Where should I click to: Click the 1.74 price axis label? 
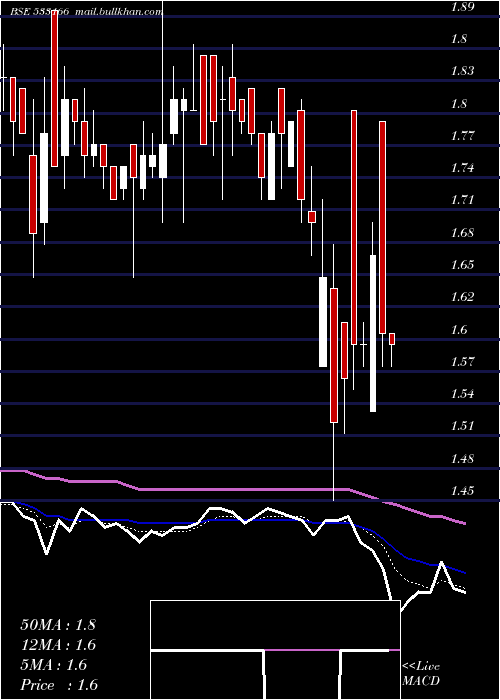(462, 168)
